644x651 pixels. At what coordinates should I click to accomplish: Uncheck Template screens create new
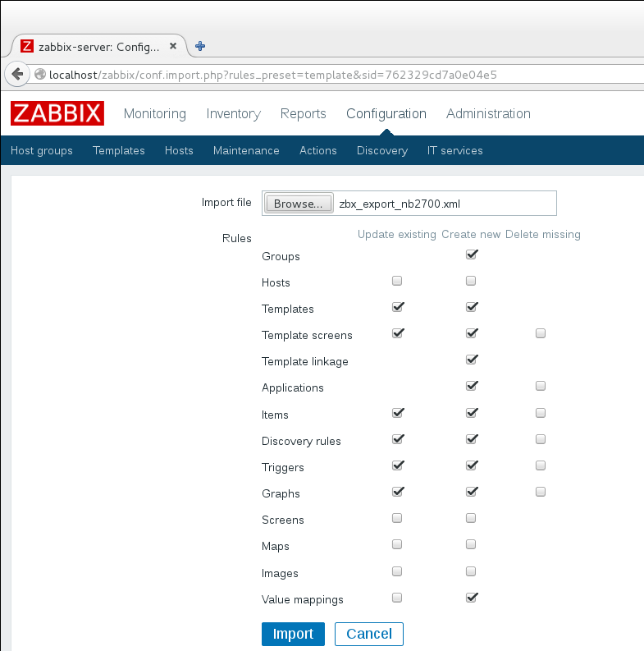click(x=472, y=333)
